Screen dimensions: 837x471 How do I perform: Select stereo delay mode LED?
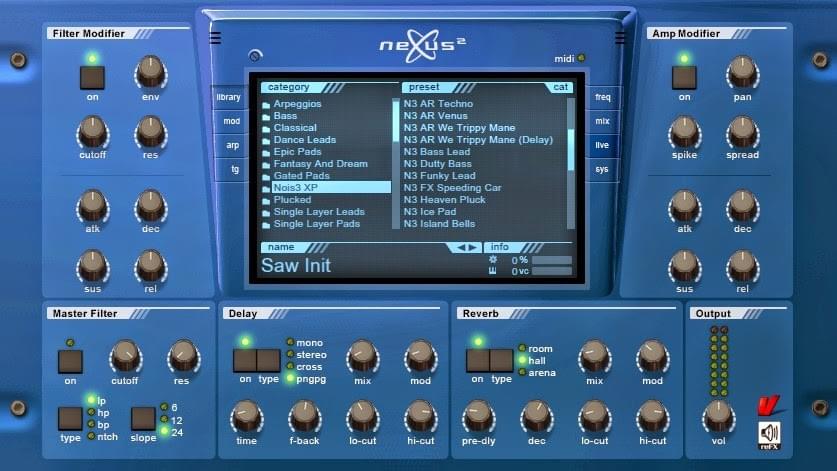pyautogui.click(x=290, y=355)
